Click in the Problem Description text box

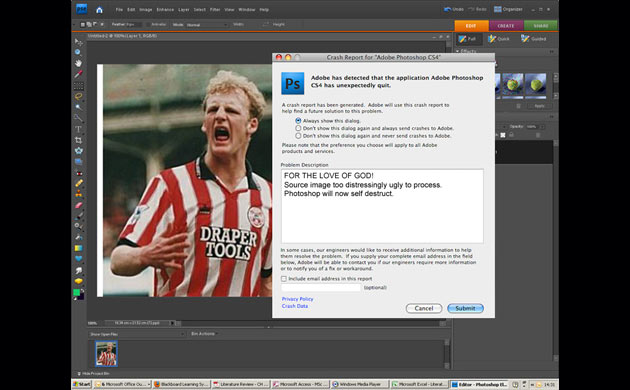(382, 206)
